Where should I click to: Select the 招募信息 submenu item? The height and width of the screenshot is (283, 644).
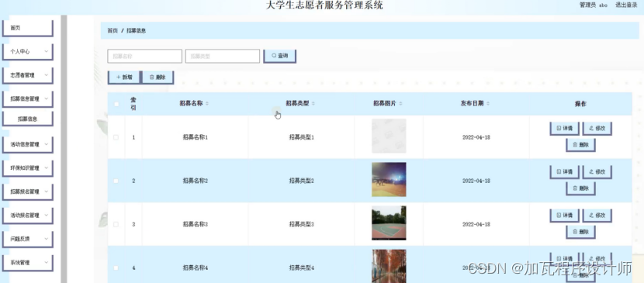coord(27,119)
